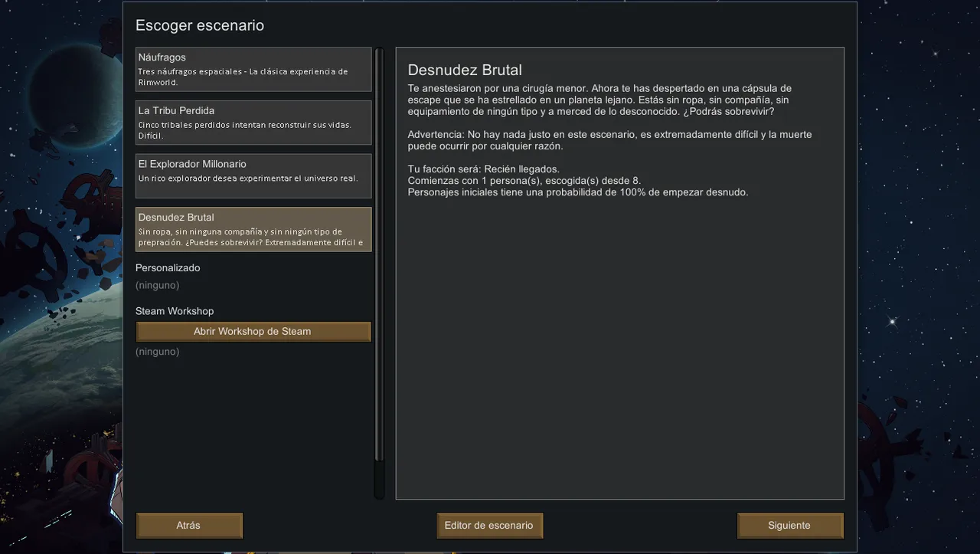Click the bright star in the right background

click(893, 321)
